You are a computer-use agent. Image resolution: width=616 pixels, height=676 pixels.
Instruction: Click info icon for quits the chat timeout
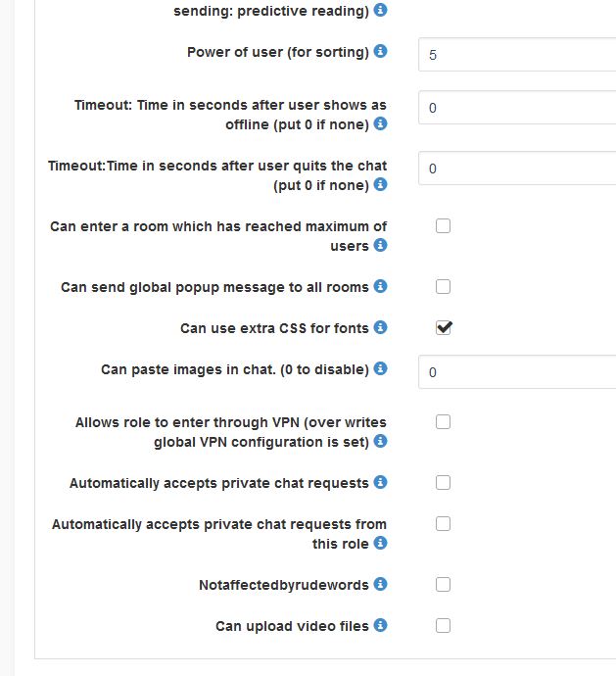[x=381, y=184]
